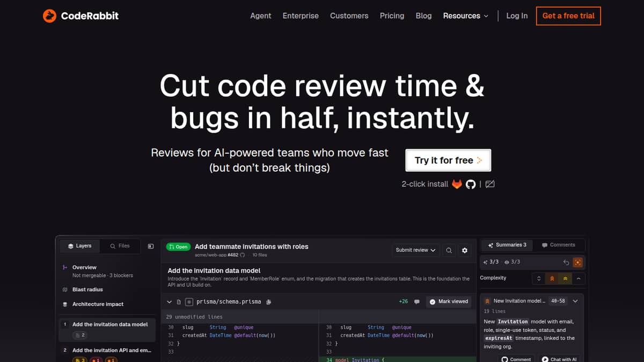Click the Comment button on the summary card
This screenshot has height=362, width=644.
tap(516, 359)
